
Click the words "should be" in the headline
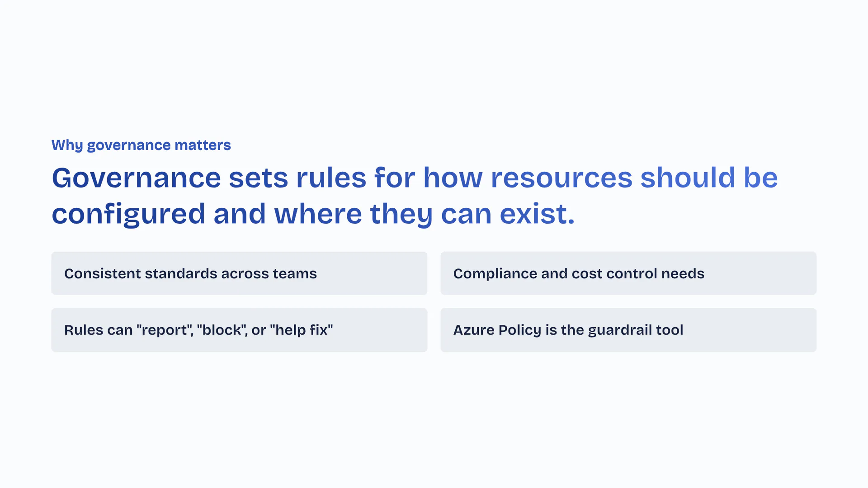[x=709, y=178]
